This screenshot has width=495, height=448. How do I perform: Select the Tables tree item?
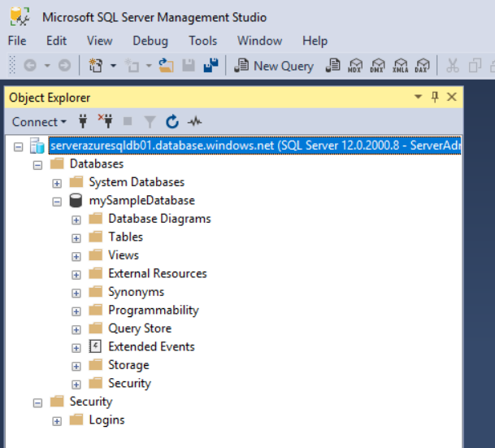126,237
